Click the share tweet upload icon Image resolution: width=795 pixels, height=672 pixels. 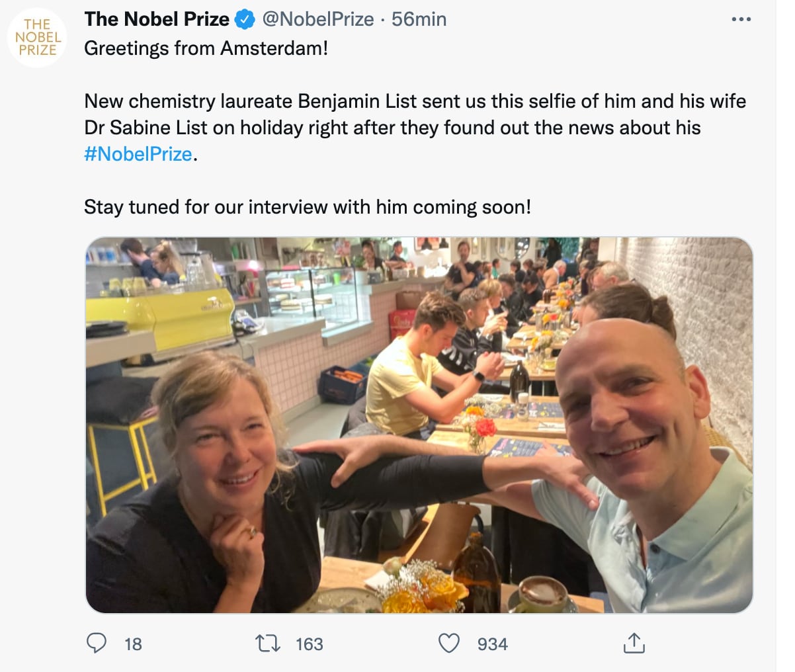click(634, 643)
